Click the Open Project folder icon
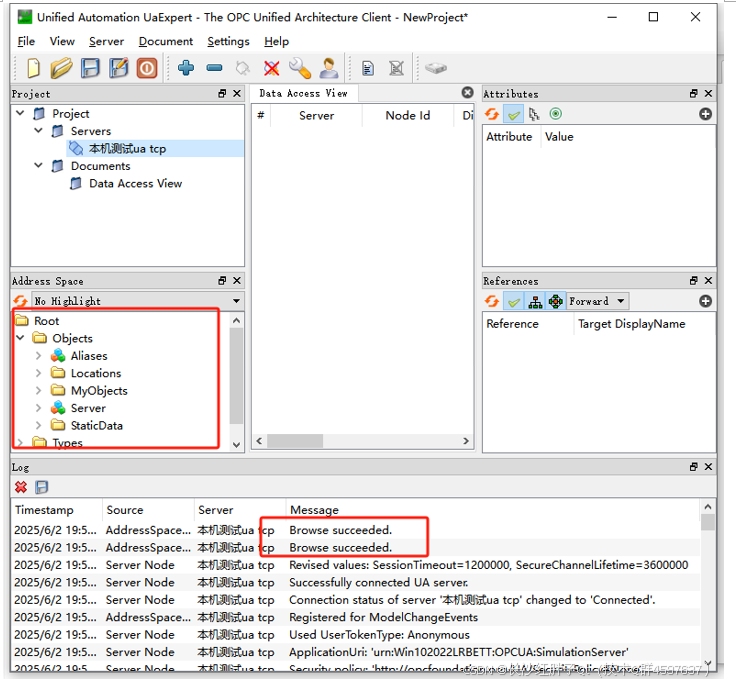 tap(62, 68)
